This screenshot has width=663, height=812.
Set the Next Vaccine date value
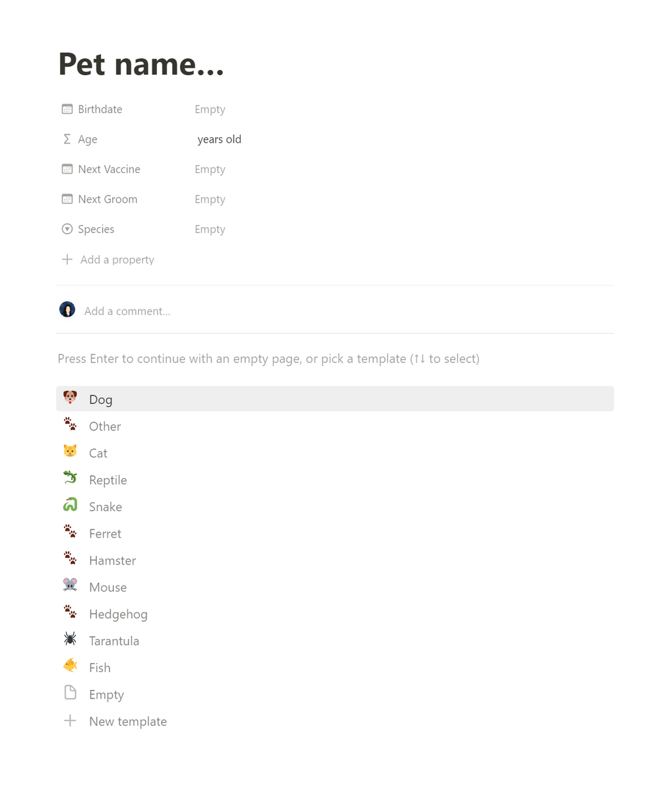click(x=210, y=169)
